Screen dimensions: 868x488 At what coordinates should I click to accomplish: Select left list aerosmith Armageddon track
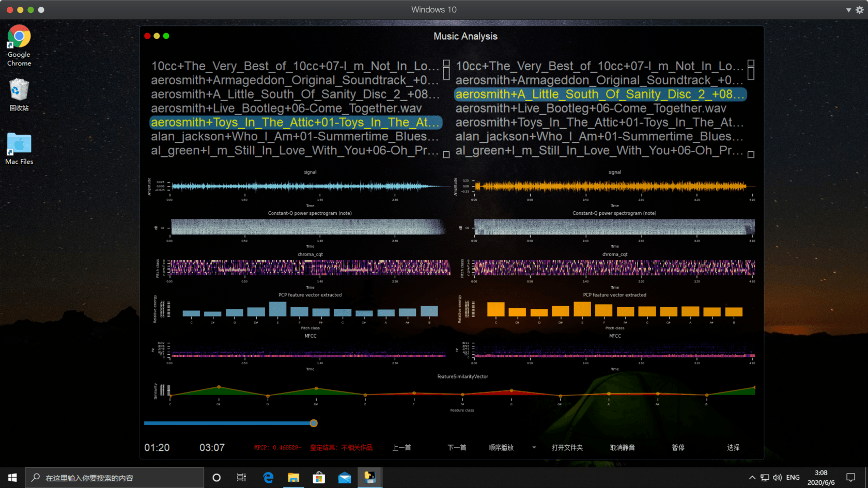coord(295,80)
